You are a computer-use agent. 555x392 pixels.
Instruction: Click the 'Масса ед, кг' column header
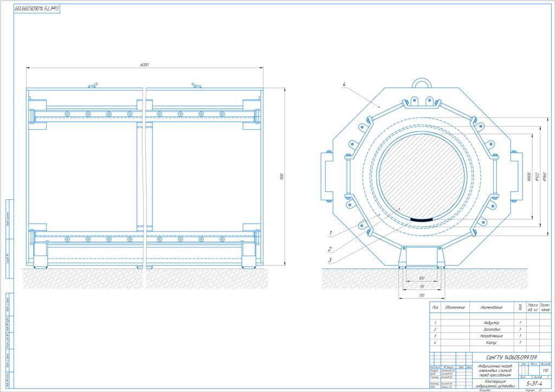click(x=533, y=307)
